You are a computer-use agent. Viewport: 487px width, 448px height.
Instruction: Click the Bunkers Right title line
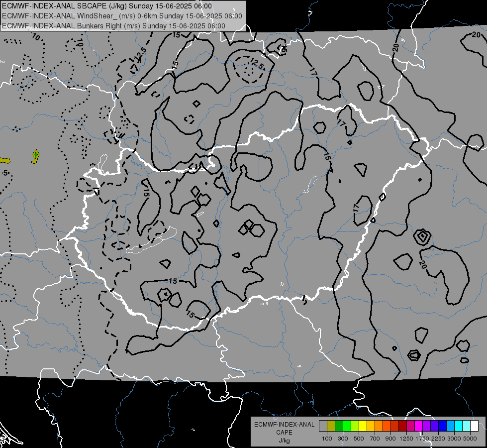(x=113, y=26)
